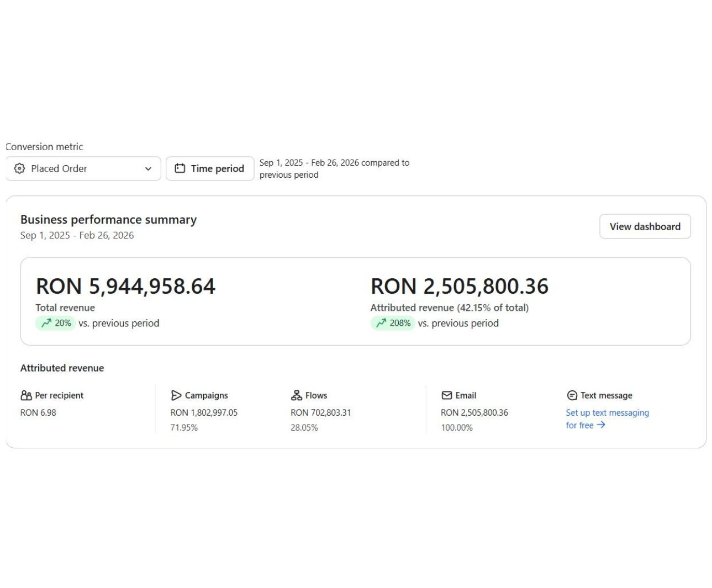Click the Text message chat bubble icon
Screen dimensions: 712x588
(x=572, y=395)
